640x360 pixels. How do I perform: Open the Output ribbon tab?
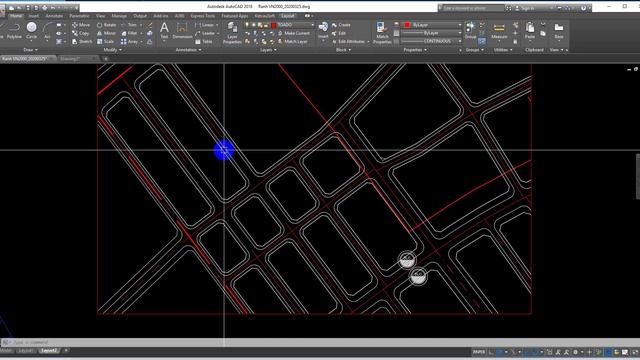140,16
